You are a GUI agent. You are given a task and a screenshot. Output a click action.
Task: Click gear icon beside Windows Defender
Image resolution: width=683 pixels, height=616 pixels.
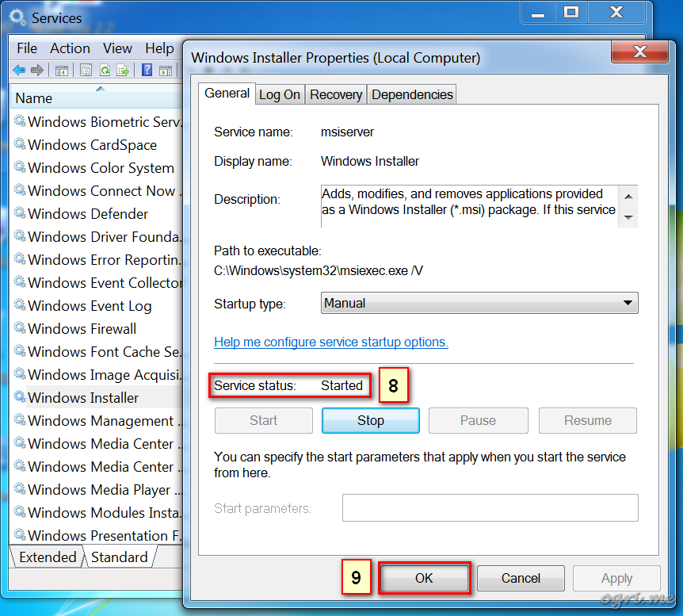pos(20,212)
